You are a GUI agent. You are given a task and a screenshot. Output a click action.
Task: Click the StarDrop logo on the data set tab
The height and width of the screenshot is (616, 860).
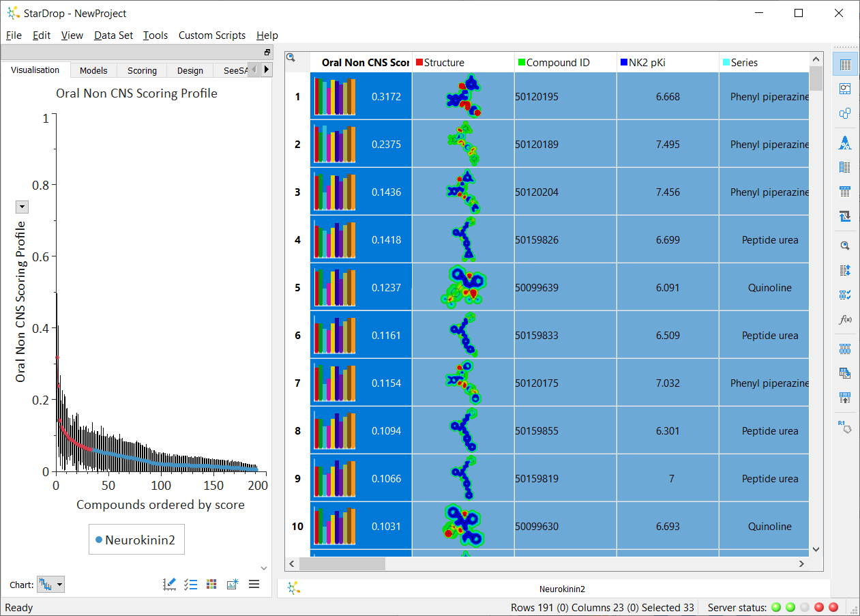pos(294,588)
